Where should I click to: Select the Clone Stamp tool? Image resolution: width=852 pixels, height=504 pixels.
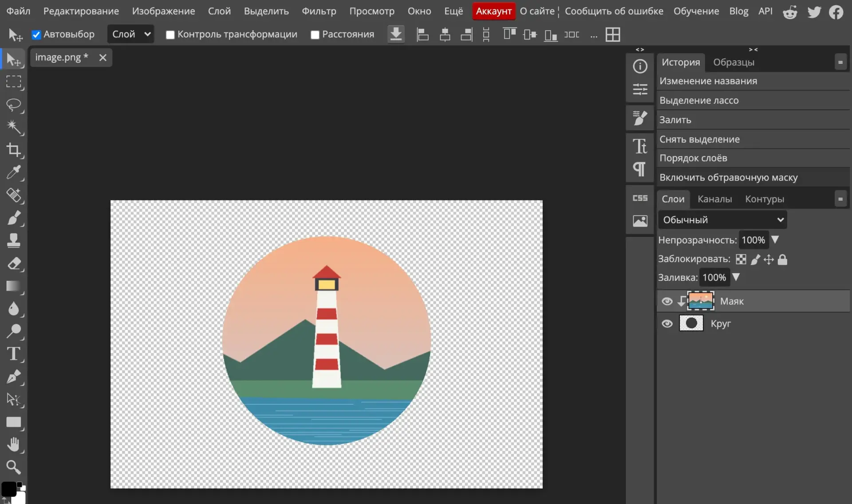pos(13,240)
